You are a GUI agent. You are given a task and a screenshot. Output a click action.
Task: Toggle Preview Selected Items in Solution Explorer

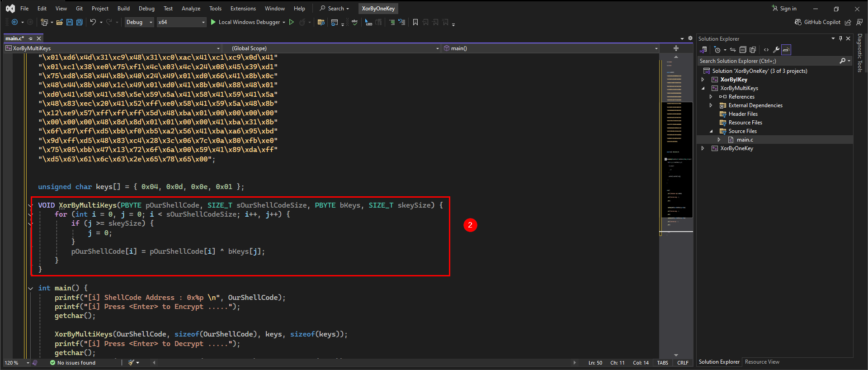786,50
